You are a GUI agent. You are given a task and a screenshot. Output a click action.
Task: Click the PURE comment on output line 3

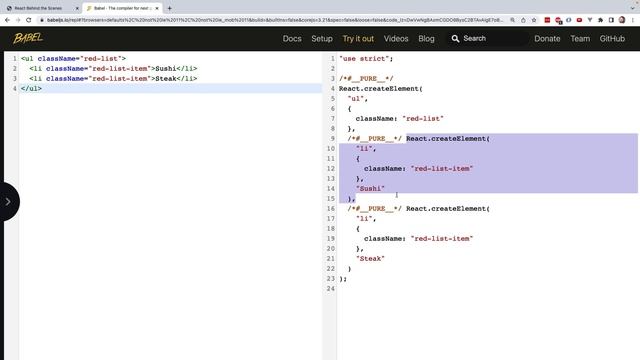[366, 78]
